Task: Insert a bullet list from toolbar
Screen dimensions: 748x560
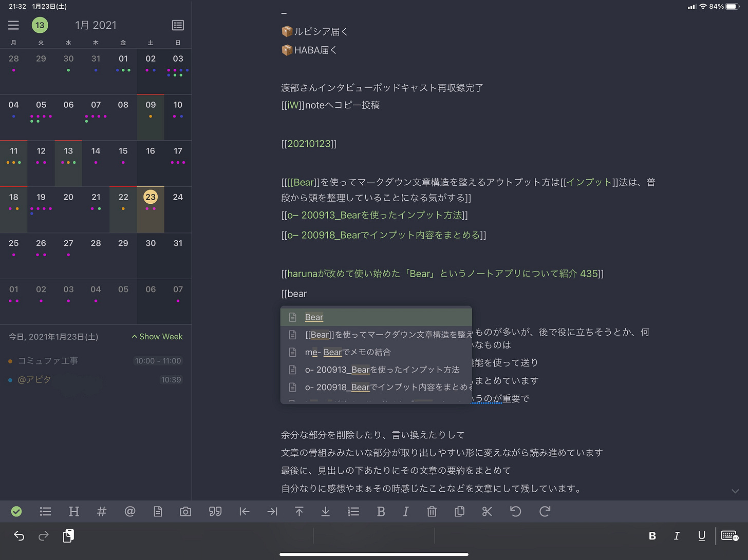Action: coord(45,511)
